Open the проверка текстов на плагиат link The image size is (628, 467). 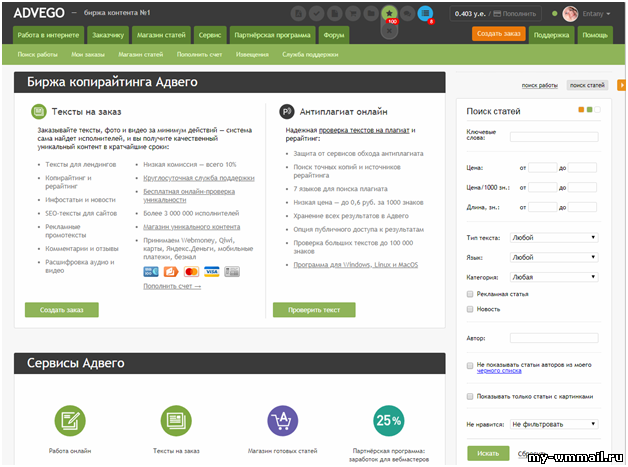364,130
